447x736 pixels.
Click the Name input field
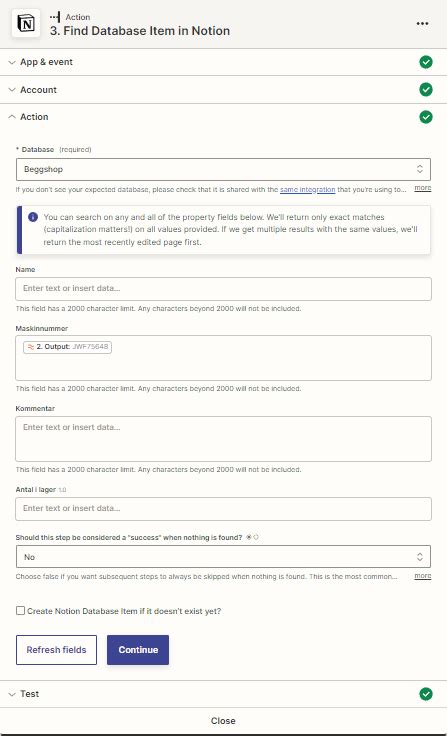click(x=224, y=289)
